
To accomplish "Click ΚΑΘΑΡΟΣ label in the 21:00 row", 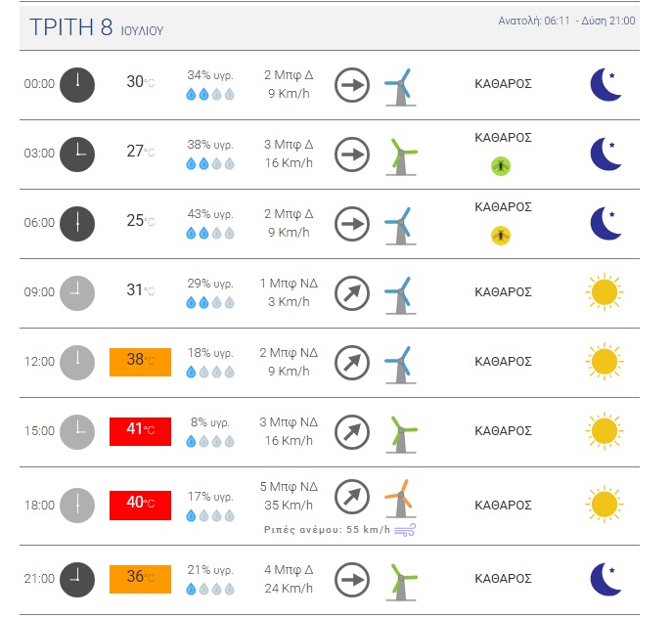I will 503,579.
